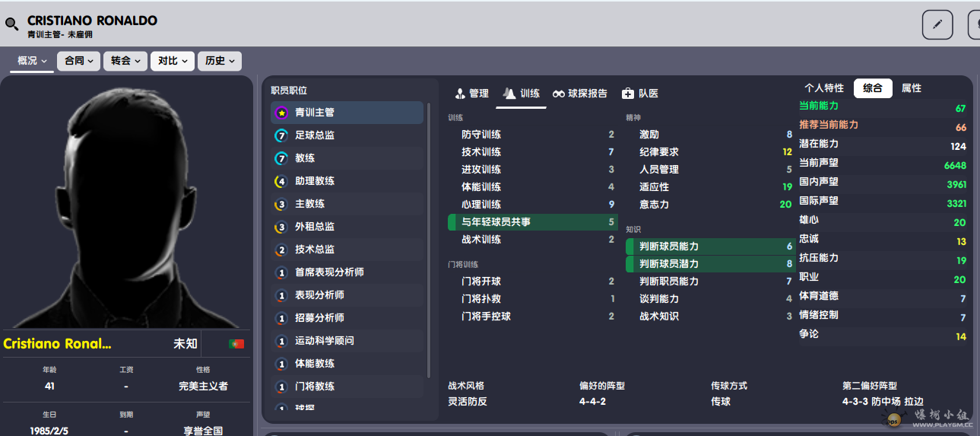Screen dimensions: 980x436
Task: Switch to the 个人特性 view
Action: [x=824, y=88]
